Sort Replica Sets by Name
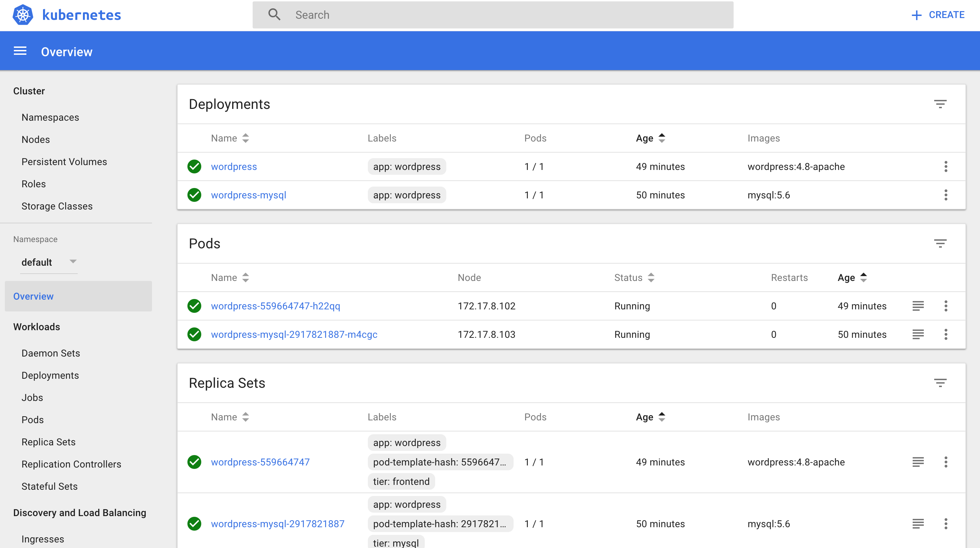 tap(230, 417)
